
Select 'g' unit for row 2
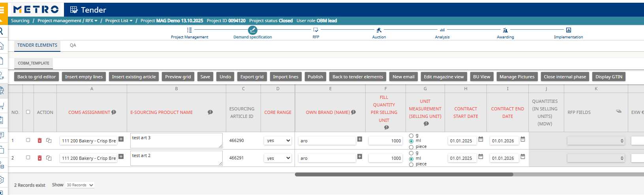[411, 153]
